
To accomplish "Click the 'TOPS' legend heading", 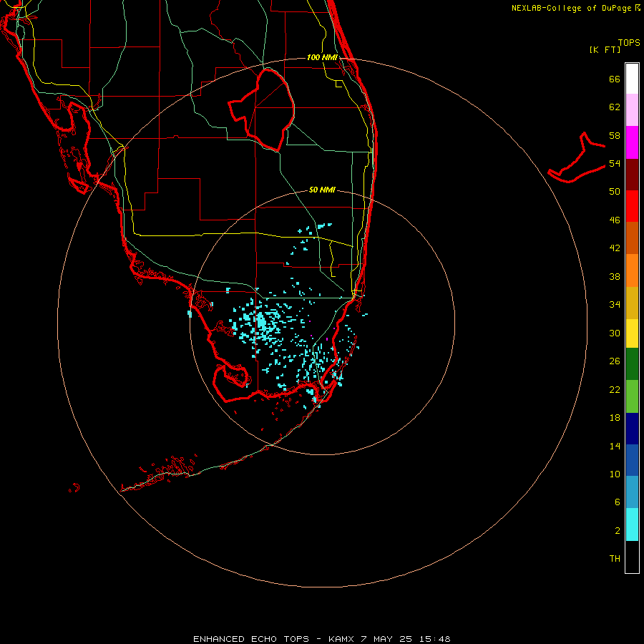I will pyautogui.click(x=629, y=43).
